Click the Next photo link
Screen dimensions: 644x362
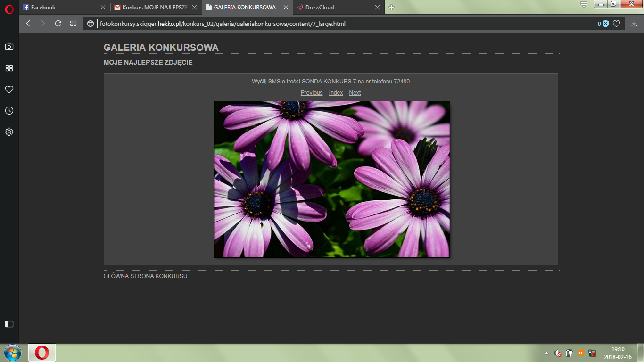(355, 93)
